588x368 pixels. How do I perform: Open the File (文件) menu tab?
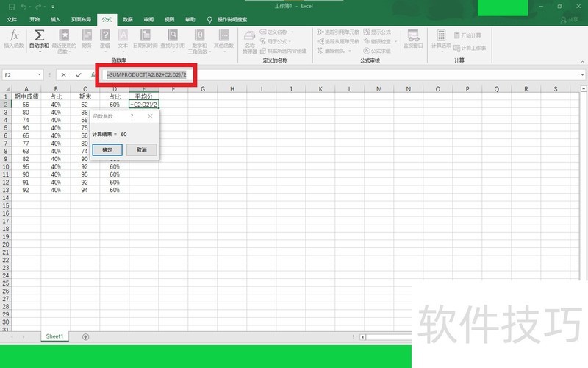(x=12, y=20)
